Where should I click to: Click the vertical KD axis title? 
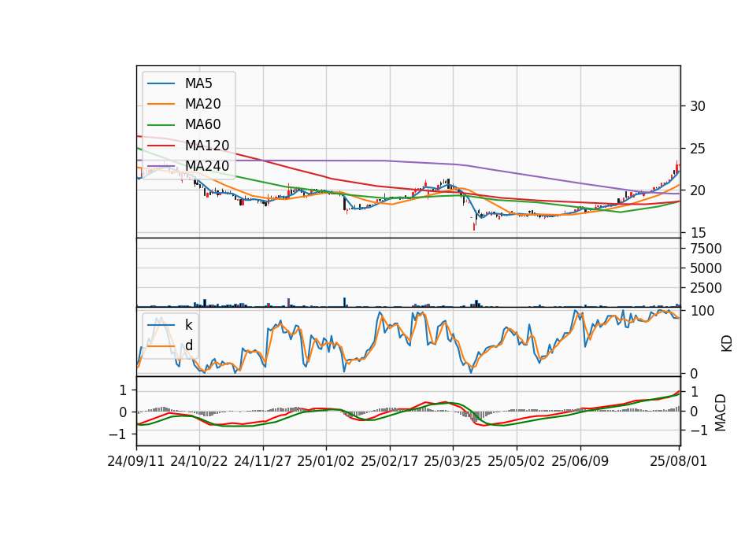pyautogui.click(x=727, y=344)
